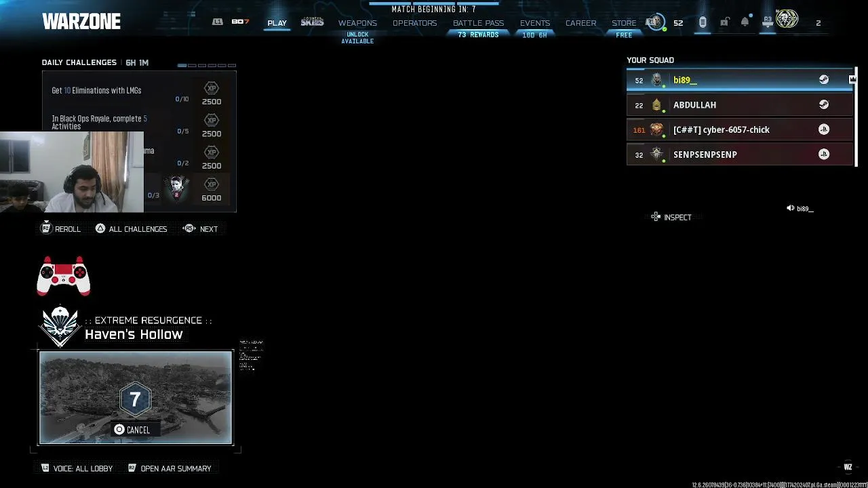The image size is (868, 488).
Task: Open AAR Summary
Action: point(170,468)
